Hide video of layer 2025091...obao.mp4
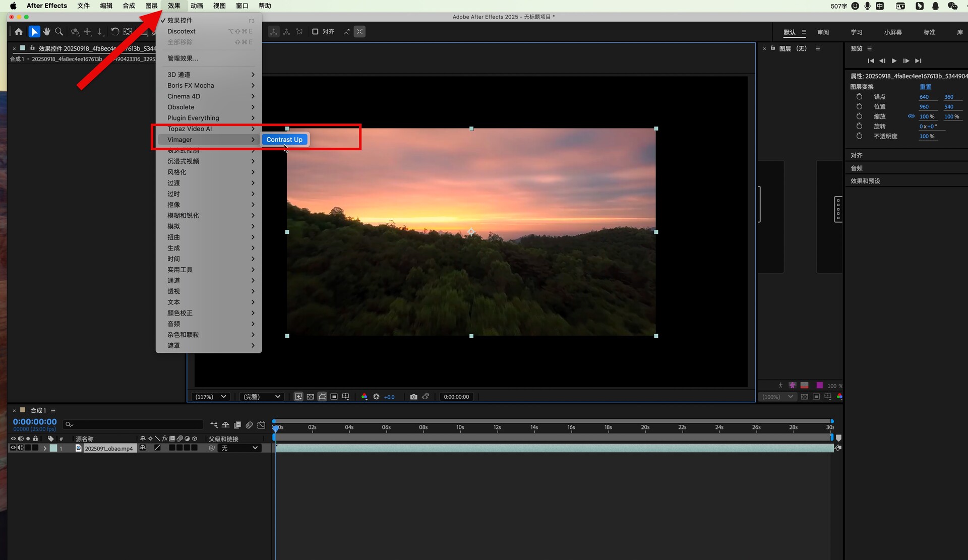This screenshot has width=968, height=560. point(13,448)
